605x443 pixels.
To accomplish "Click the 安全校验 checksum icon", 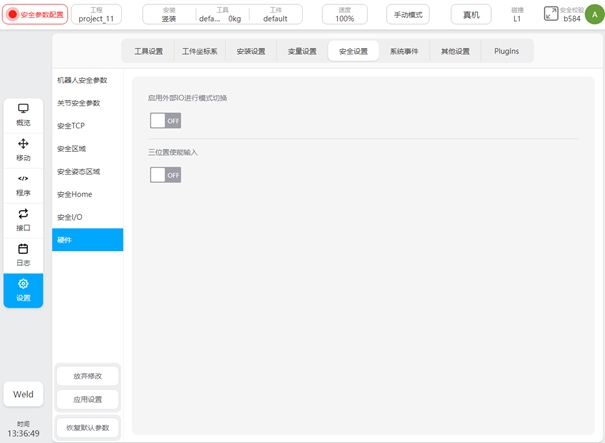I will [551, 14].
